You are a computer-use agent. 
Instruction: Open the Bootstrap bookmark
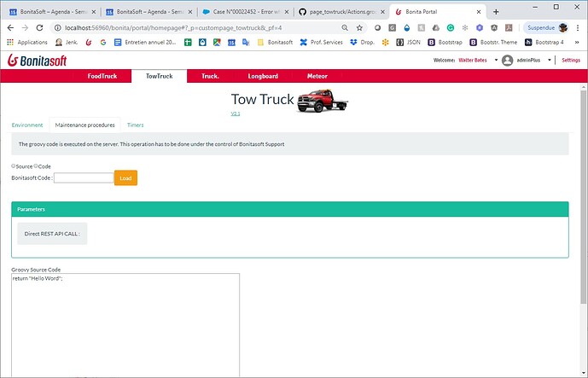click(x=445, y=43)
